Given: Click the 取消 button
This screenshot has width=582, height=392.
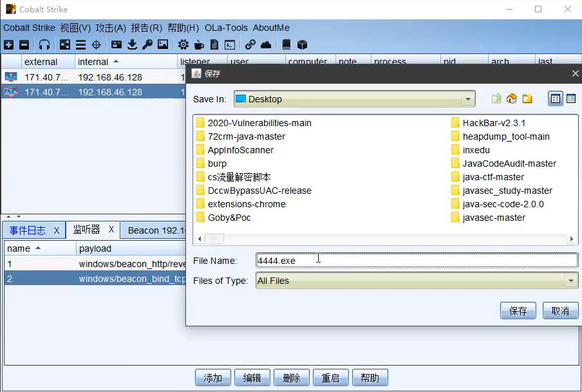Looking at the screenshot, I should tap(560, 311).
